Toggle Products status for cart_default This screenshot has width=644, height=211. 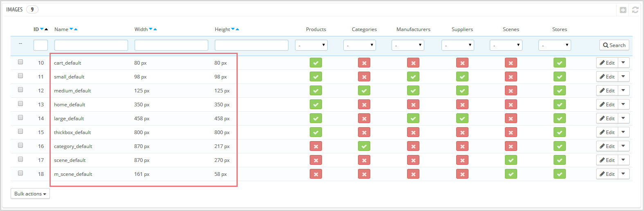(316, 63)
